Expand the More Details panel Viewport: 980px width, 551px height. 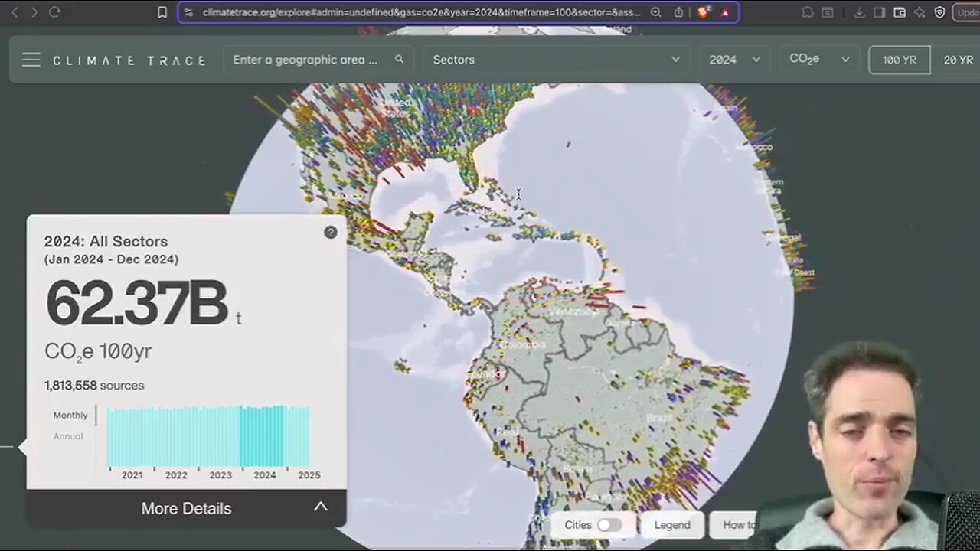[x=186, y=508]
